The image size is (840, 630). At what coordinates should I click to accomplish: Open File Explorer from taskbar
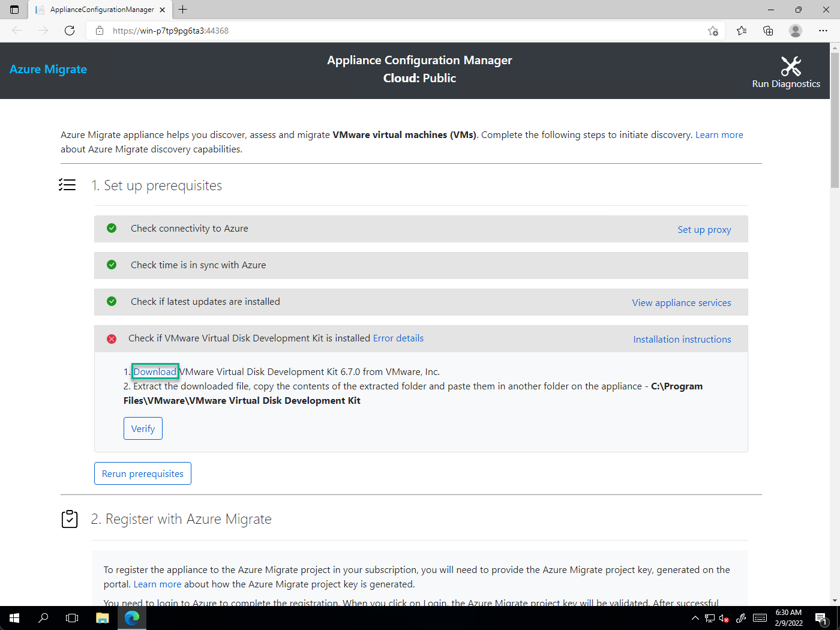103,618
